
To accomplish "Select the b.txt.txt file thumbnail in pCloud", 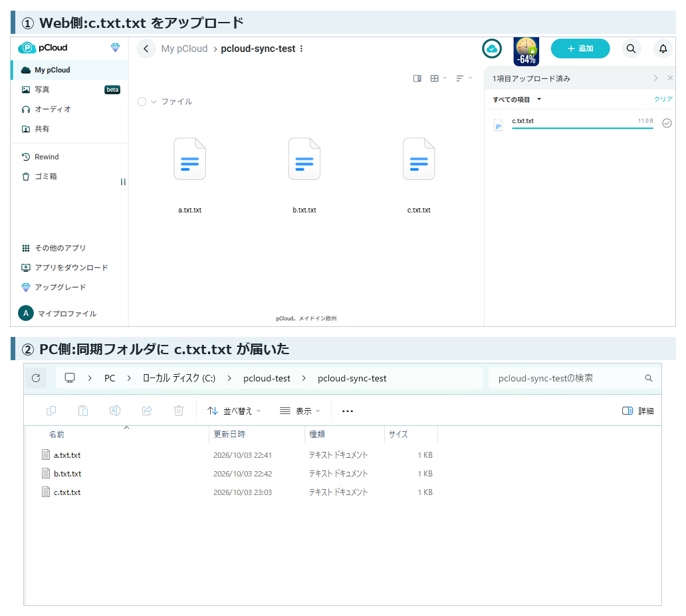I will 304,159.
